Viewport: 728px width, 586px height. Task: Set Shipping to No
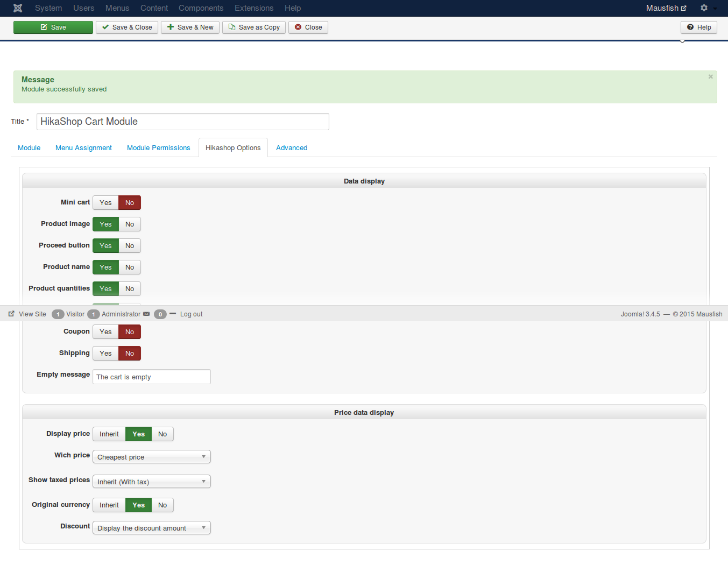(130, 354)
